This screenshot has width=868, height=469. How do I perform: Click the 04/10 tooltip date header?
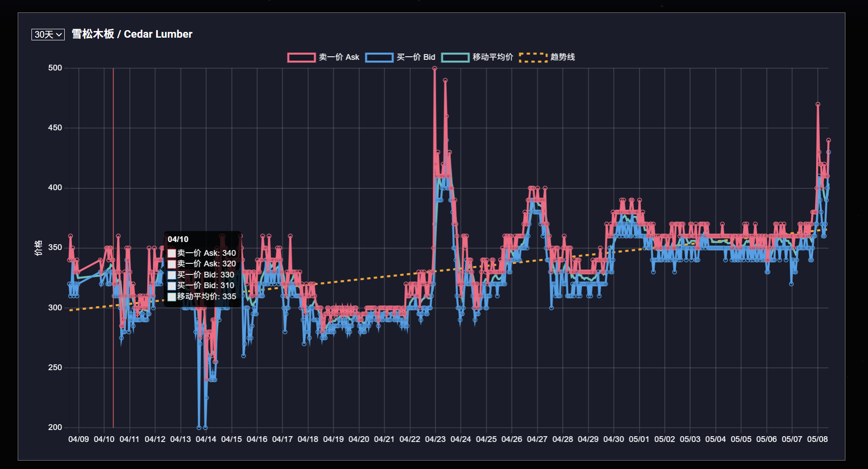[x=178, y=239]
